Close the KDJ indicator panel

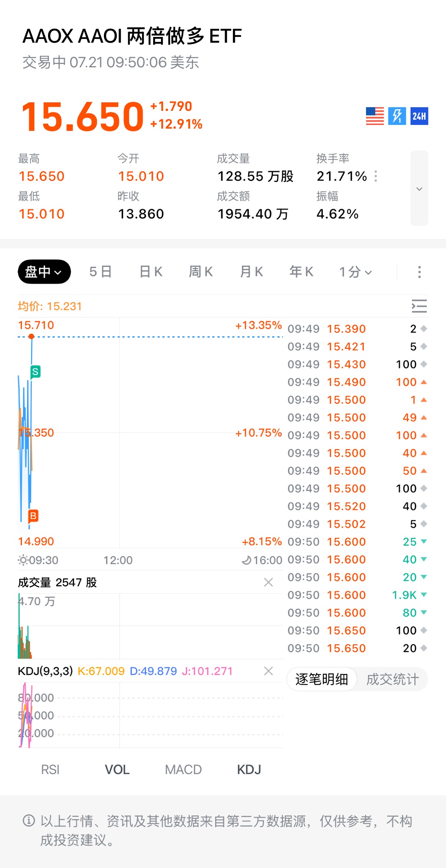[269, 671]
